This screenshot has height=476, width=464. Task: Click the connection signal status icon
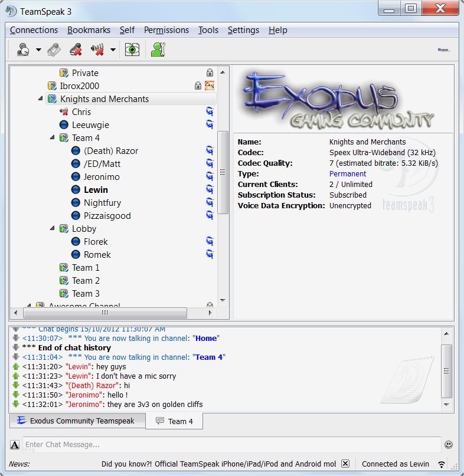442,464
